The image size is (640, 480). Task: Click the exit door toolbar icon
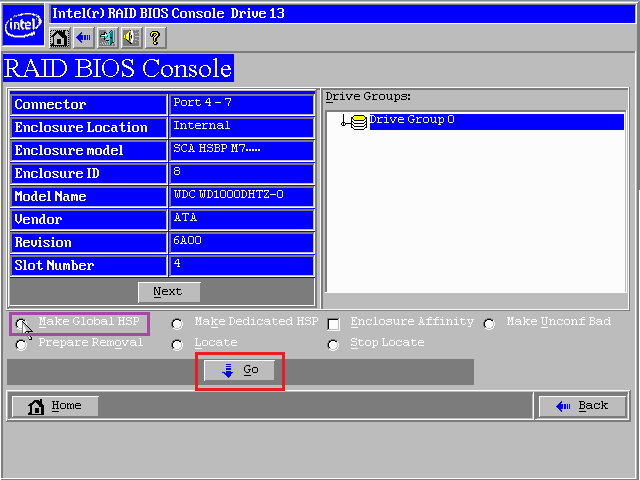107,38
